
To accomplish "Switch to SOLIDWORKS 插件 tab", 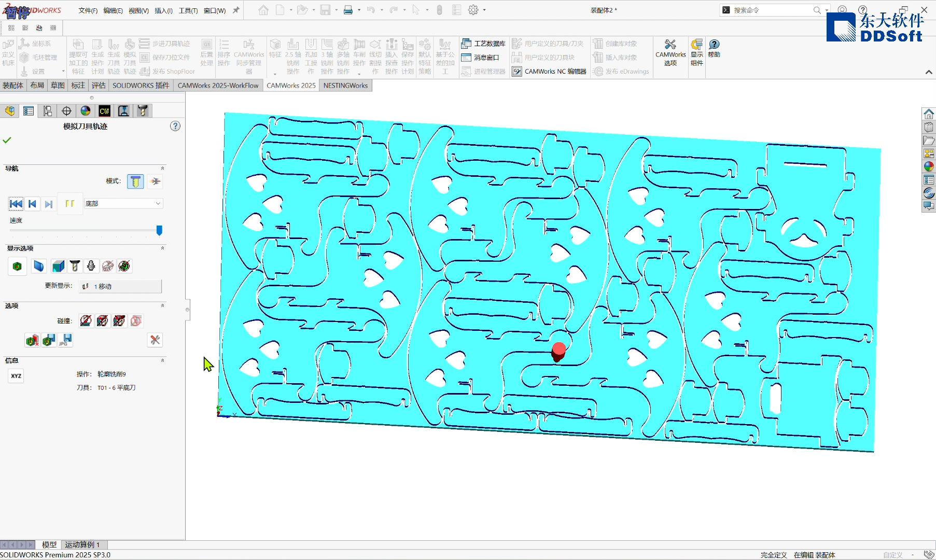I will pos(141,86).
